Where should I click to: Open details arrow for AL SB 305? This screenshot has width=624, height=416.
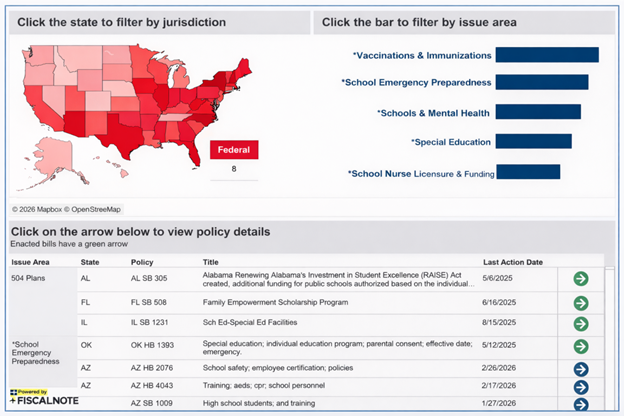coord(581,278)
